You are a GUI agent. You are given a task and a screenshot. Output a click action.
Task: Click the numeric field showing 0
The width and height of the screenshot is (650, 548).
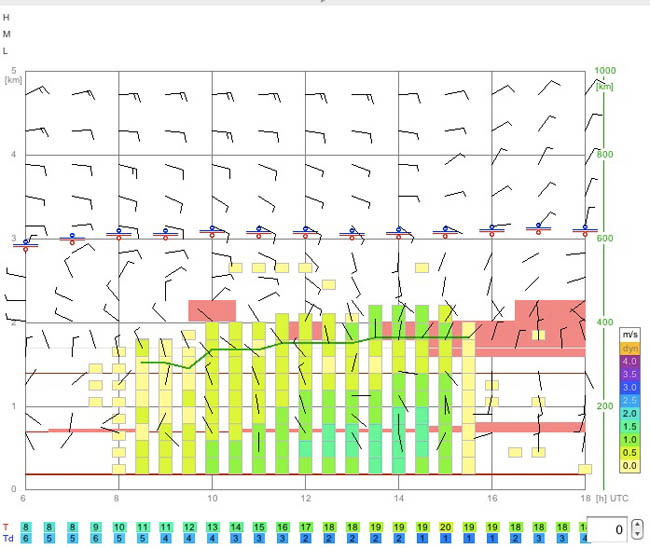[607, 529]
